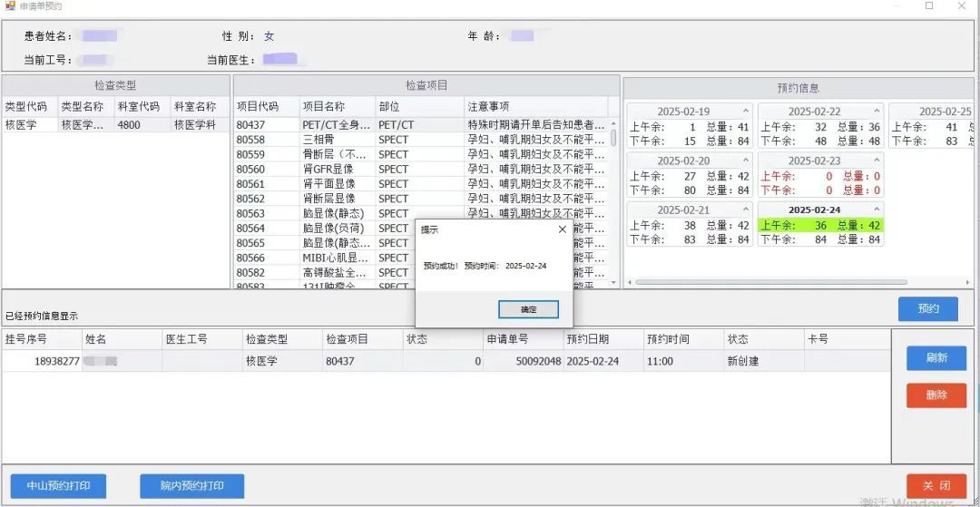
Task: Collapse the 2025-02-23 date card chevron
Action: (876, 161)
